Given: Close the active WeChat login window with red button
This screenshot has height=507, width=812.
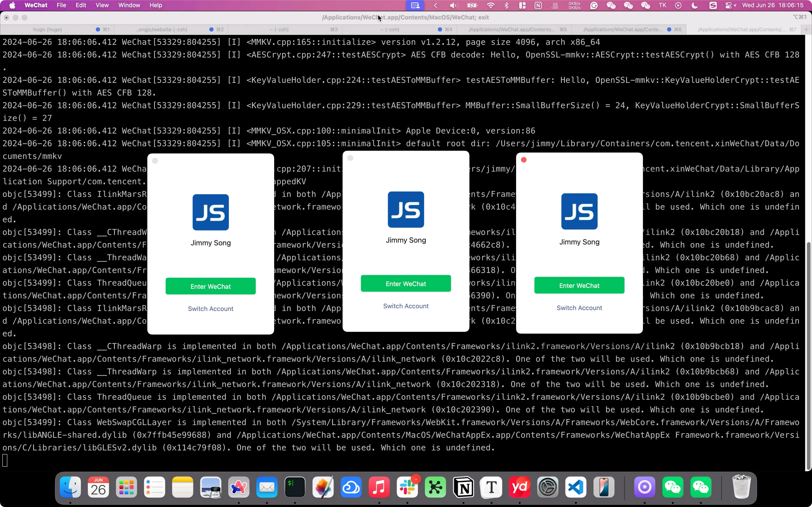Looking at the screenshot, I should click(x=524, y=160).
